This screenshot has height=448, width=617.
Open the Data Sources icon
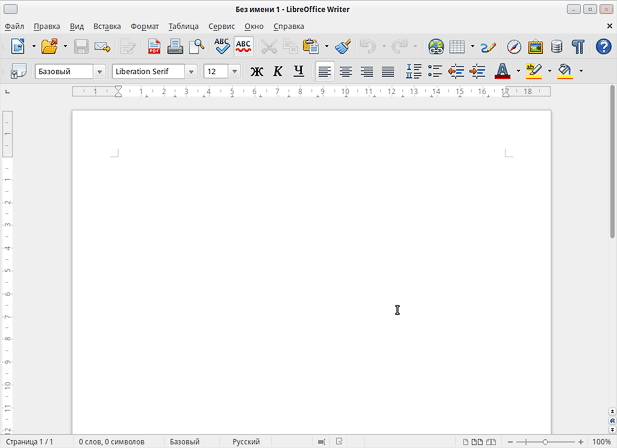click(556, 46)
